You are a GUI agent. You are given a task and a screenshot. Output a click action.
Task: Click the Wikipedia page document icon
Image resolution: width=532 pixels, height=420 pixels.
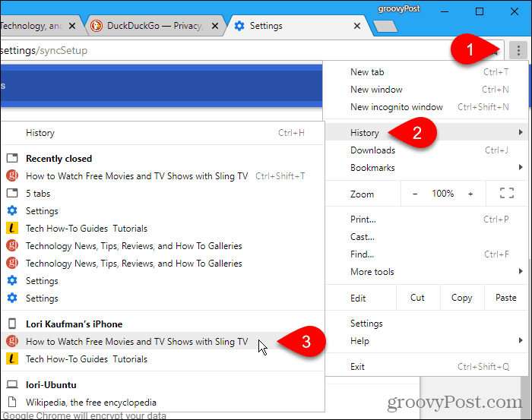coord(12,402)
